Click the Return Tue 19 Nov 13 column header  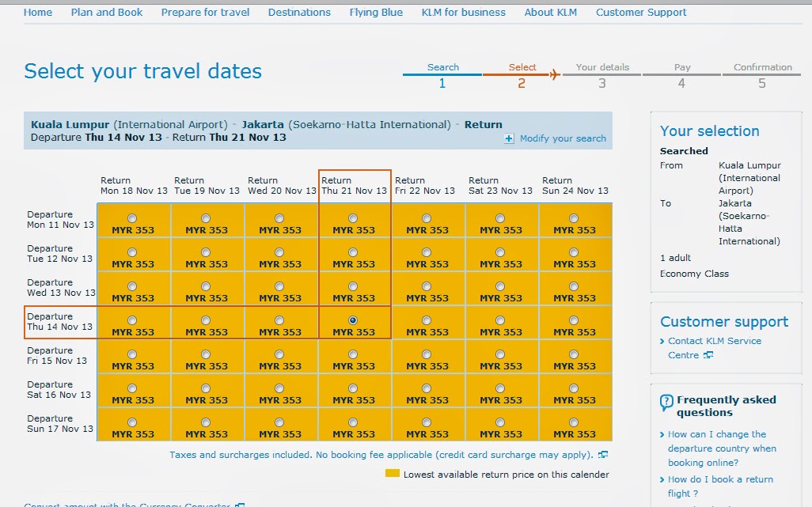coord(207,186)
